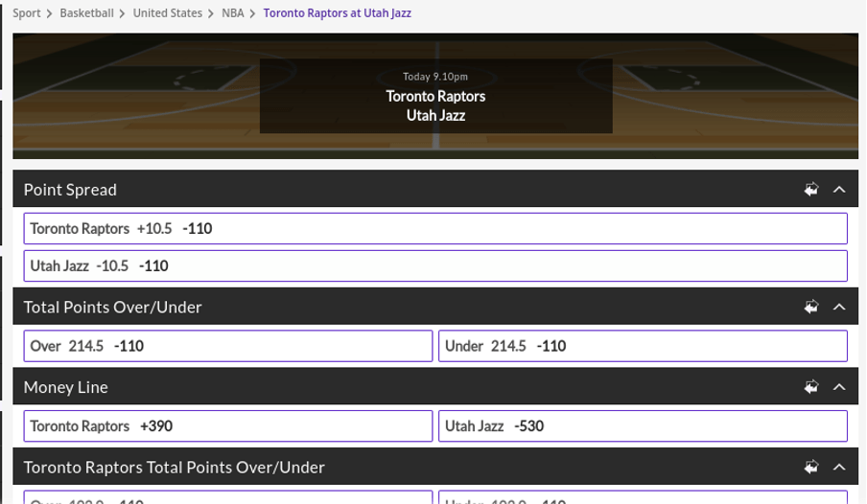
Task: Pick Under 214.5 total points
Action: pos(644,346)
